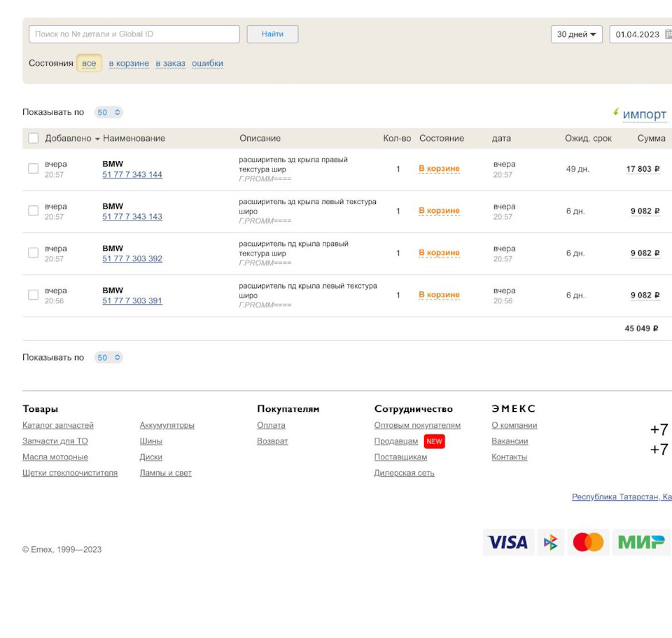Screen dimensions: 672x638
Task: Check the row for part 51 77 7 343 144
Action: point(34,169)
